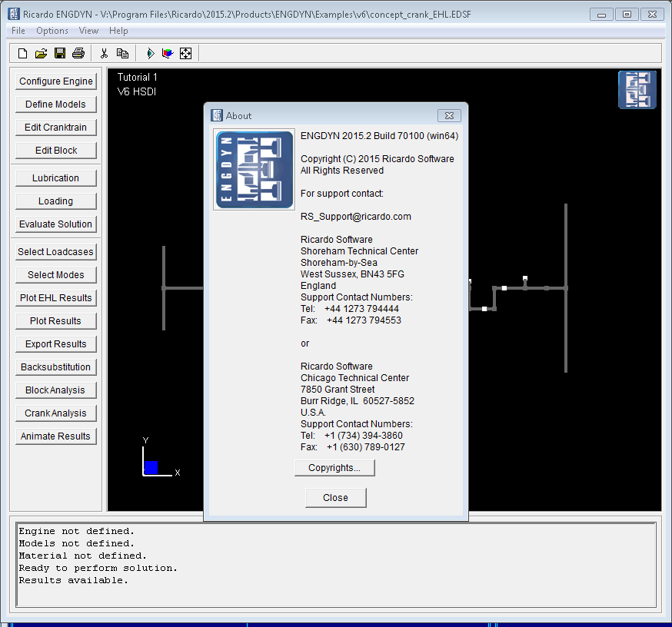Click the Crank Analysis button
The height and width of the screenshot is (627, 672).
(x=56, y=413)
